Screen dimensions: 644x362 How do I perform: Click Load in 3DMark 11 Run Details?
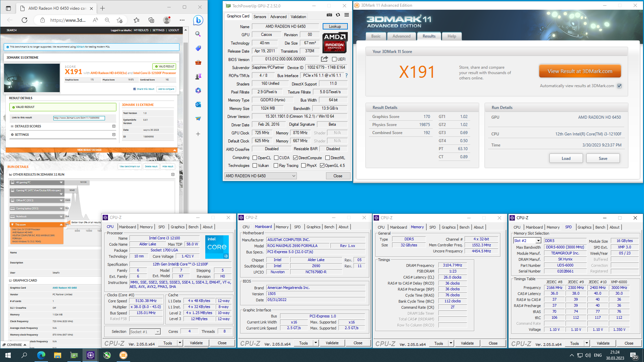pyautogui.click(x=566, y=159)
